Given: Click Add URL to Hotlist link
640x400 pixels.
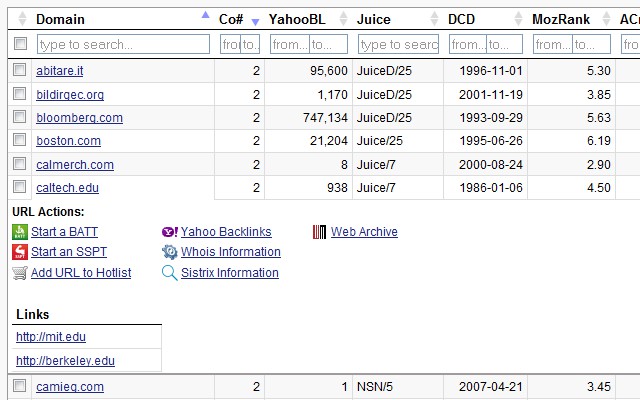Looking at the screenshot, I should [x=81, y=273].
